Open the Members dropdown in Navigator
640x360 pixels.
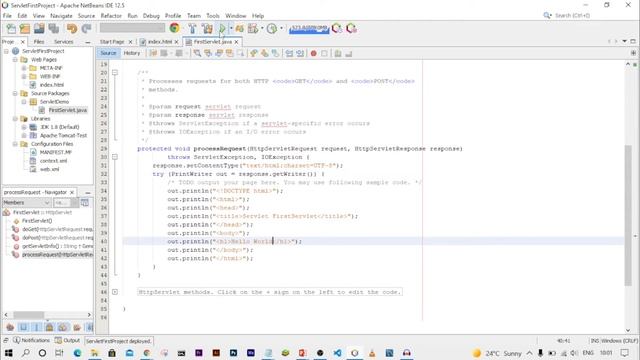27,202
